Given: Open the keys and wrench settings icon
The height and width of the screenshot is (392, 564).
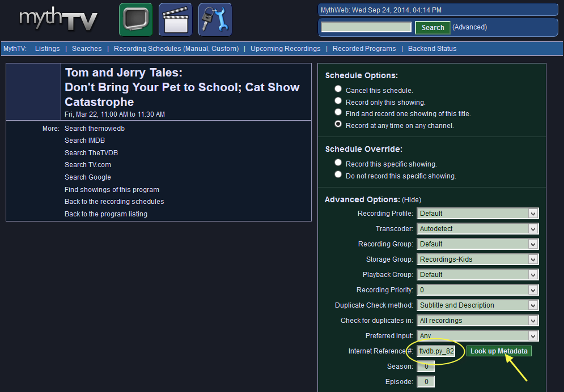Looking at the screenshot, I should [215, 20].
